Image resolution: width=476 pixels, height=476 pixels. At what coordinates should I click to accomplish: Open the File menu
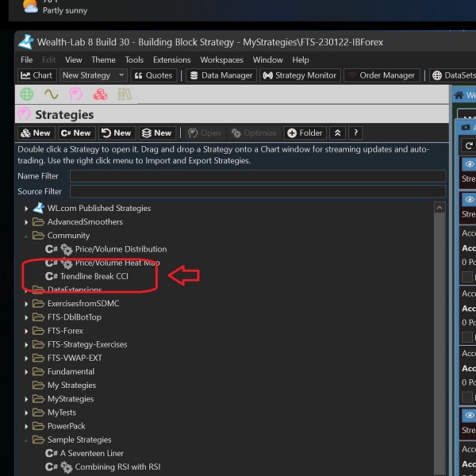click(x=27, y=59)
